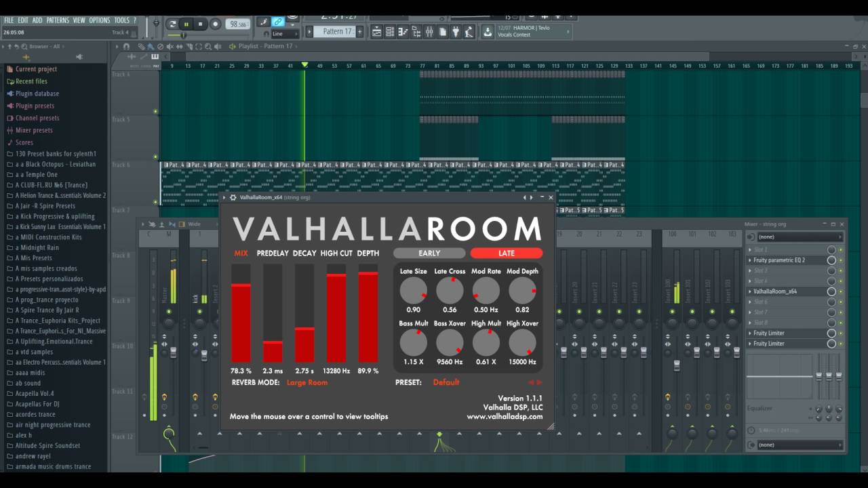Image resolution: width=868 pixels, height=488 pixels.
Task: Open the mixer toolbar icon
Action: click(x=429, y=31)
